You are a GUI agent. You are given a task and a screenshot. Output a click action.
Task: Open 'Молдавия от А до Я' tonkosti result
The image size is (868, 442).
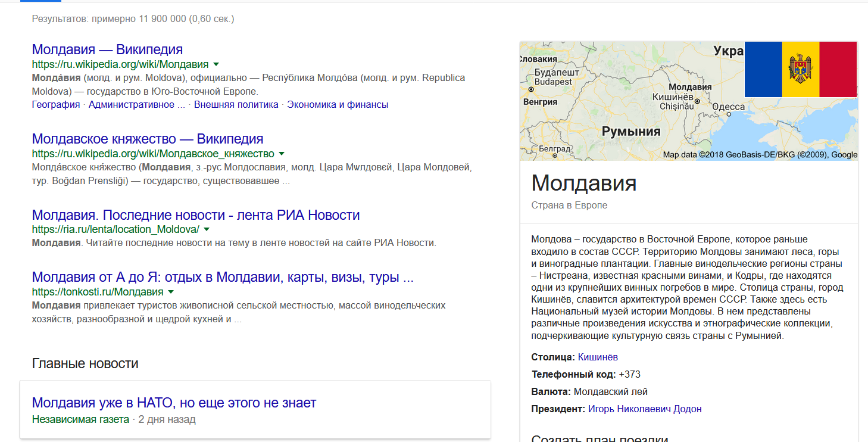(x=223, y=278)
